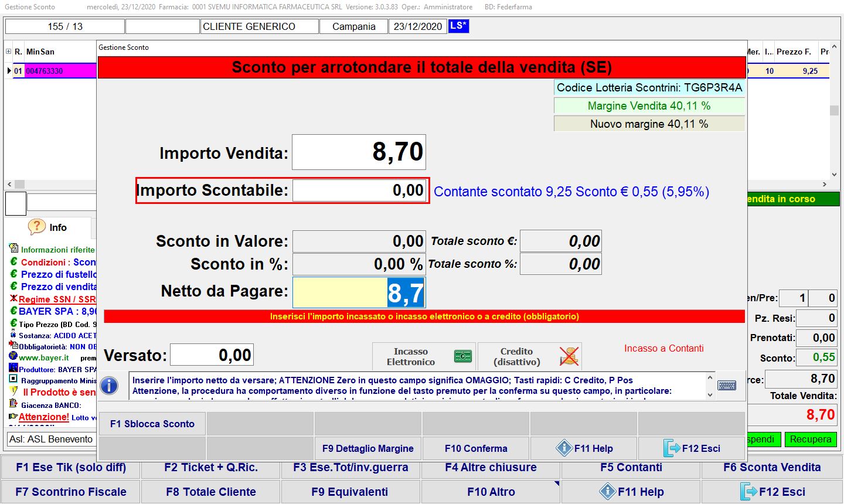844x504 pixels.
Task: Click the empty square box above Info
Action: tap(16, 203)
